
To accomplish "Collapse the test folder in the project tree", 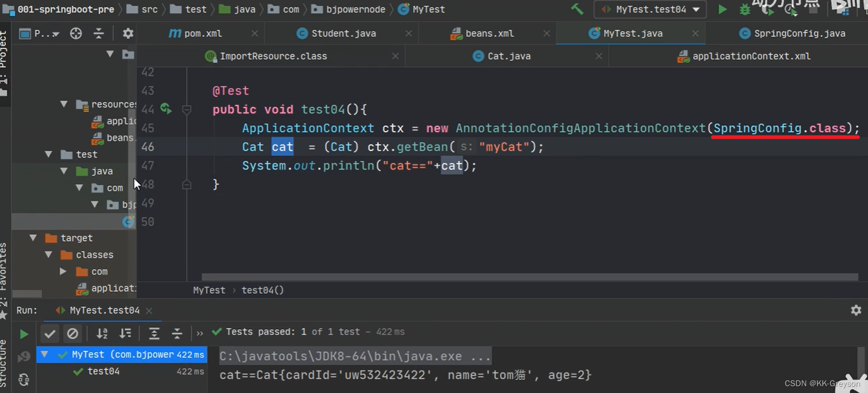I will (48, 154).
